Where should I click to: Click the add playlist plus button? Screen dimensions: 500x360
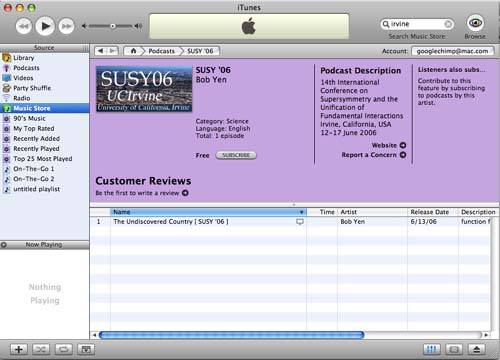19,349
